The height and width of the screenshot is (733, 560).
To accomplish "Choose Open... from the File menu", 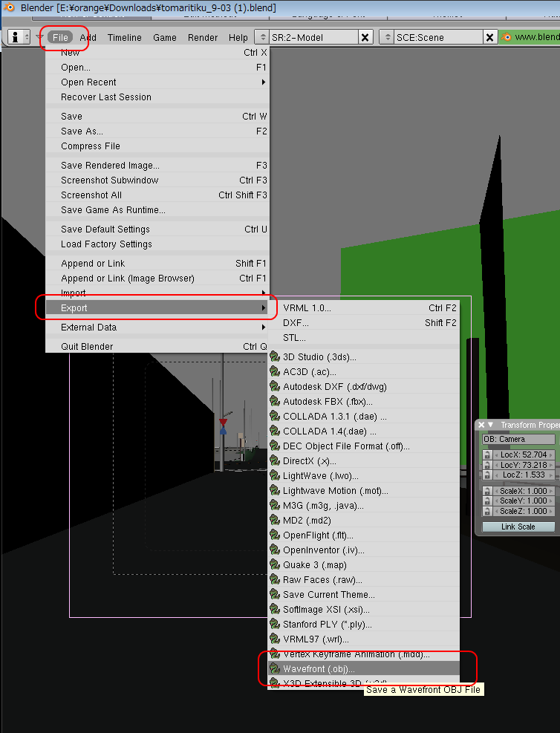I will [157, 68].
